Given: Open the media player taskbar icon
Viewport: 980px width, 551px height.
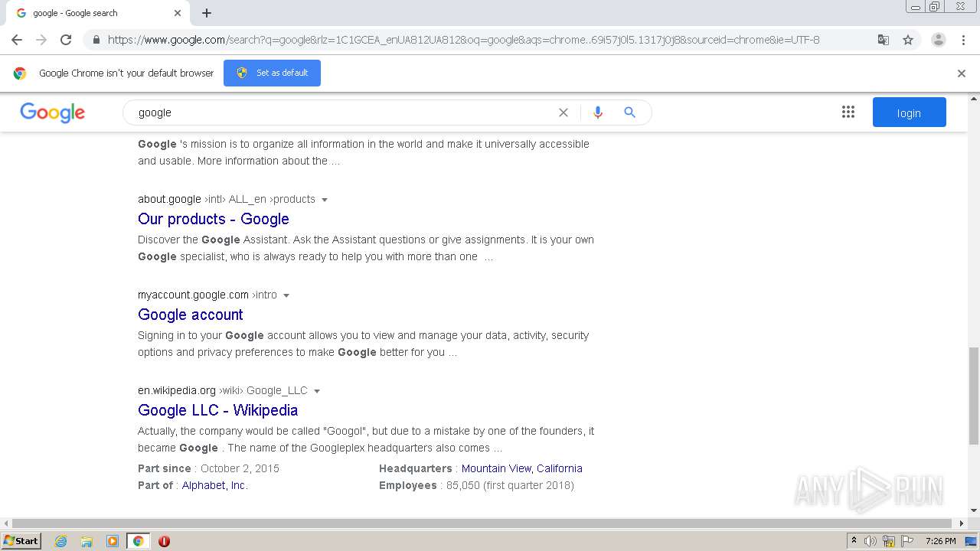Looking at the screenshot, I should click(113, 541).
